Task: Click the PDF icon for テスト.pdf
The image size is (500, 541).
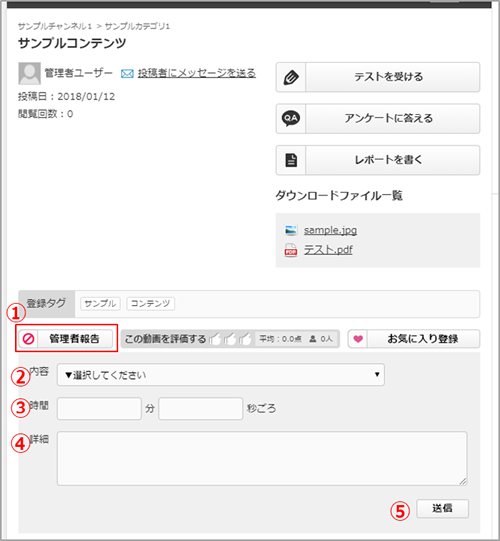Action: (x=291, y=250)
